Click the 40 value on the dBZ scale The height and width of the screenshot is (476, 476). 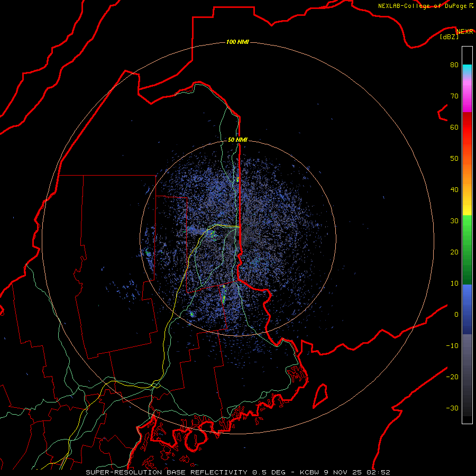(x=454, y=190)
